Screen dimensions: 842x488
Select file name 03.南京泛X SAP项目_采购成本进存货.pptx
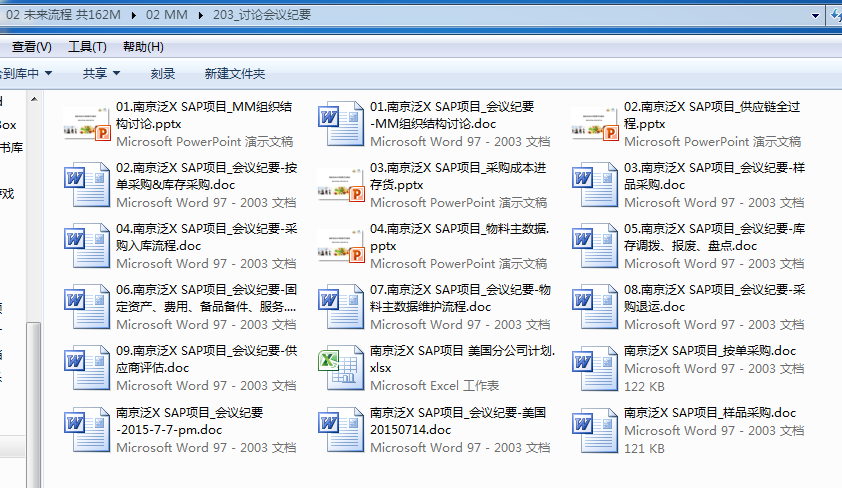(x=458, y=176)
